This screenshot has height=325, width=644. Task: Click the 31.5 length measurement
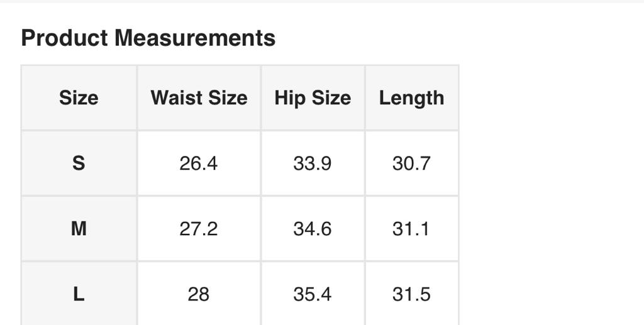pyautogui.click(x=411, y=294)
